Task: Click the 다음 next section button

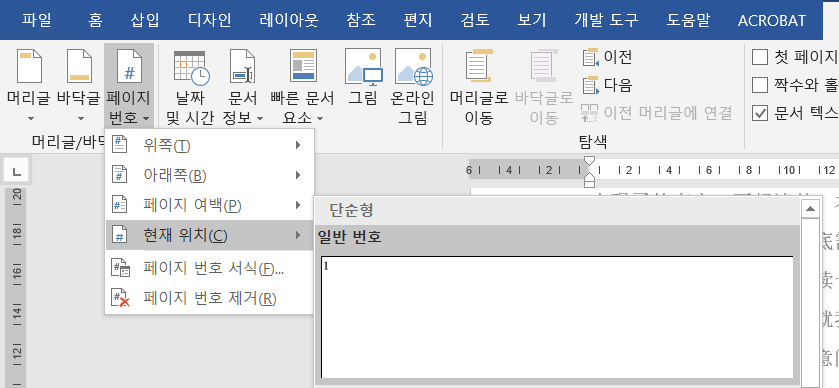Action: click(x=607, y=85)
